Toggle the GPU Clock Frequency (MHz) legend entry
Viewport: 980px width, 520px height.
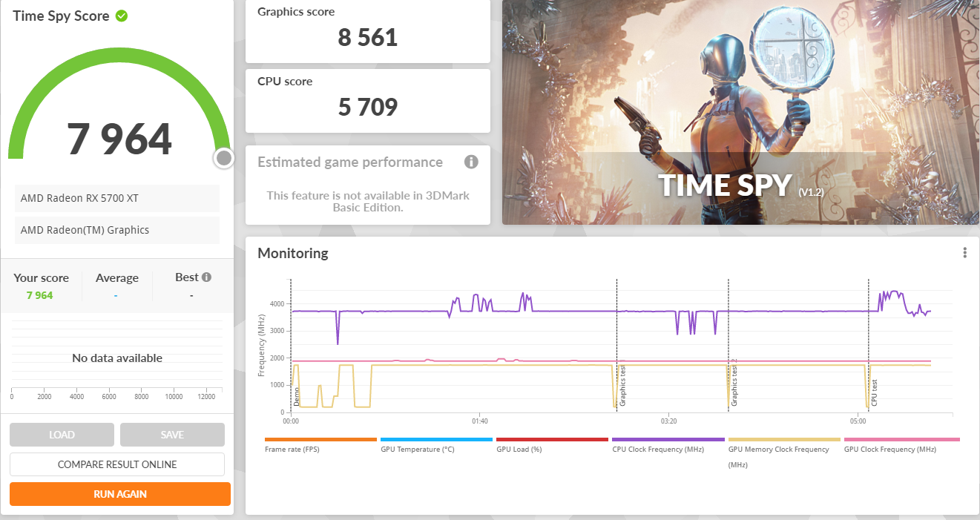click(x=901, y=445)
